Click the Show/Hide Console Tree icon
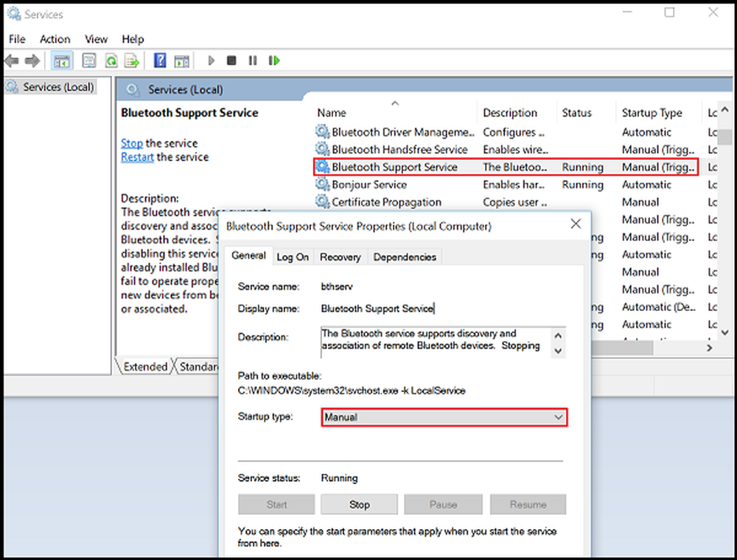The image size is (737, 560). 62,60
